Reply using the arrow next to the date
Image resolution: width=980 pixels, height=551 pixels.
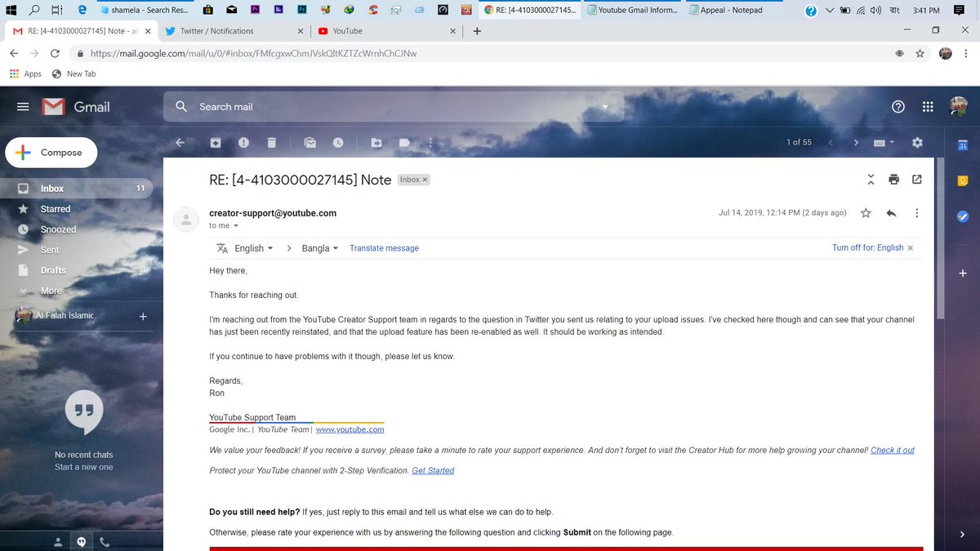coord(891,213)
